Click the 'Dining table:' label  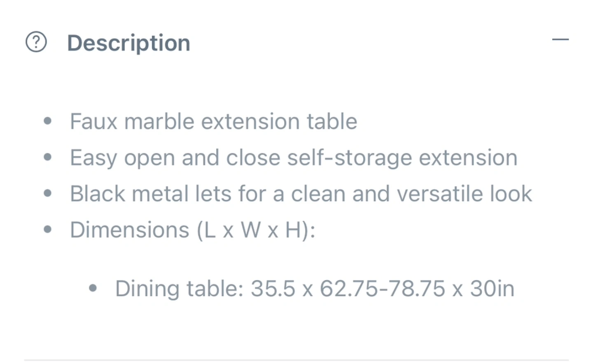pyautogui.click(x=180, y=288)
